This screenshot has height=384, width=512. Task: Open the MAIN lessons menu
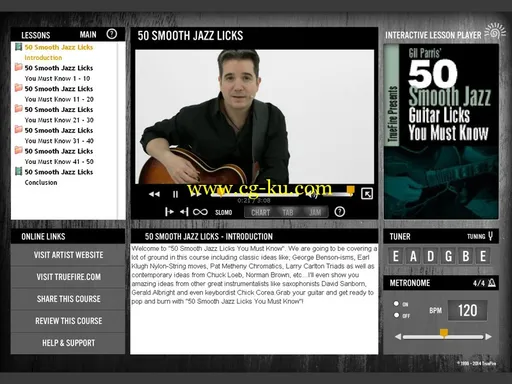[88, 35]
